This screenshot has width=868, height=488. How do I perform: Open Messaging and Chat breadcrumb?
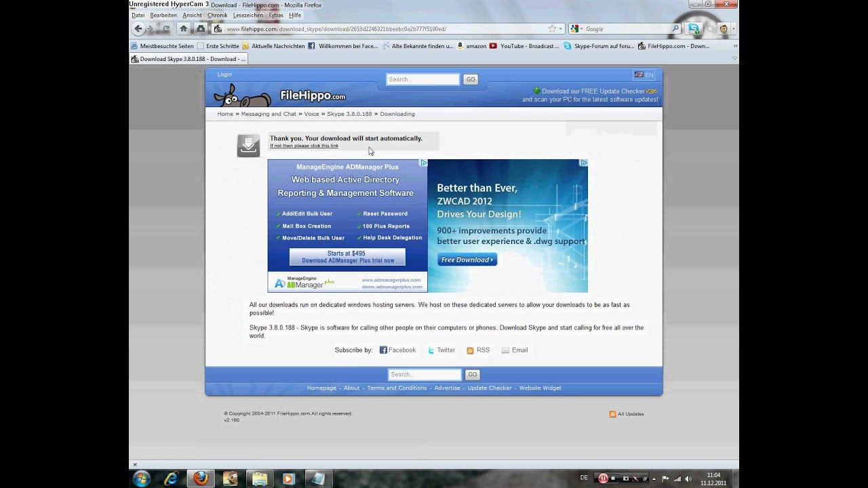[x=269, y=114]
